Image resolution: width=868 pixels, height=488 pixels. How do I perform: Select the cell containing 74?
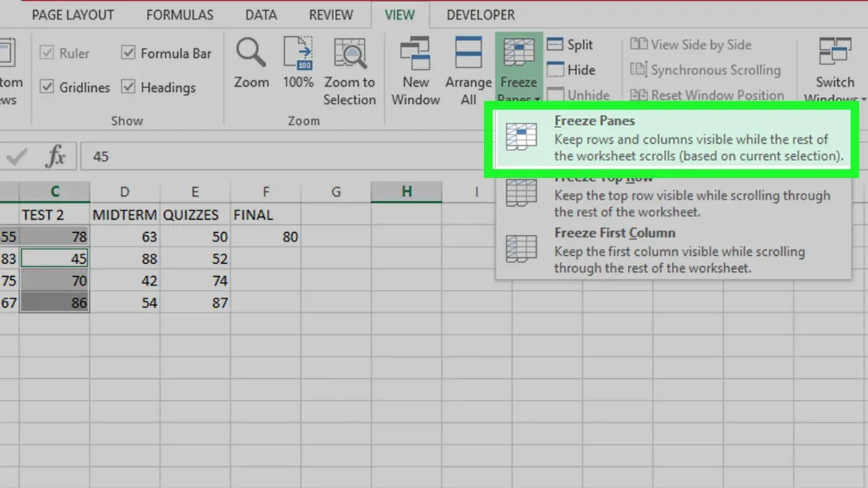pos(195,281)
